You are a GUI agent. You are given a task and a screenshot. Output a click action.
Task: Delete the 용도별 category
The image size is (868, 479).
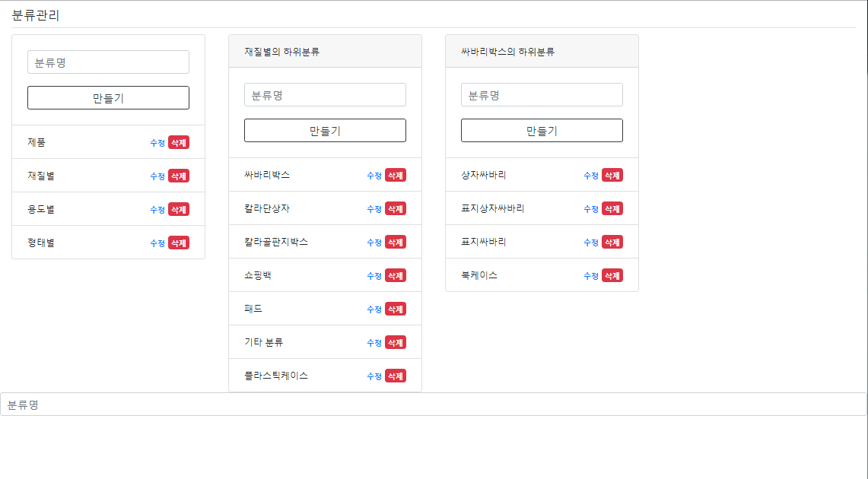[179, 210]
